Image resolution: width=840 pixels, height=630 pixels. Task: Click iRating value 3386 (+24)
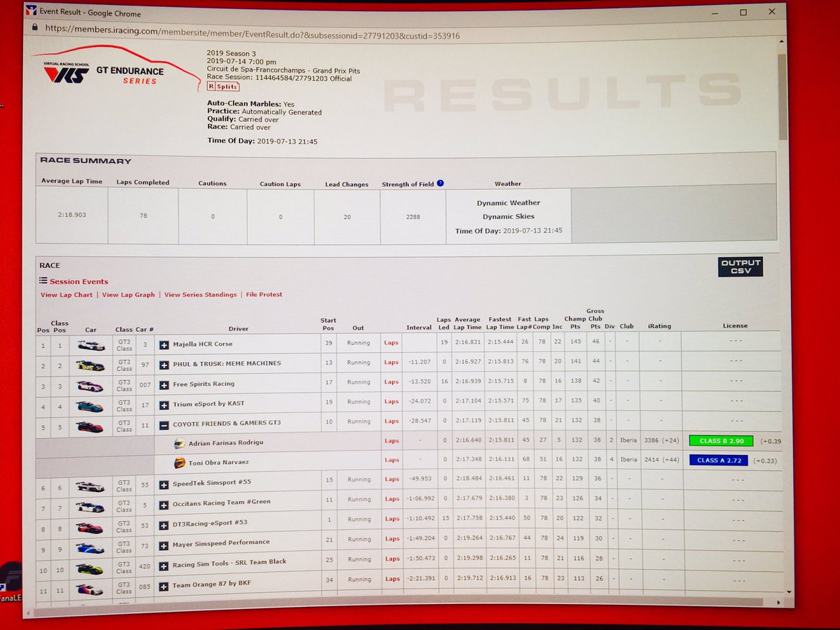click(x=660, y=441)
